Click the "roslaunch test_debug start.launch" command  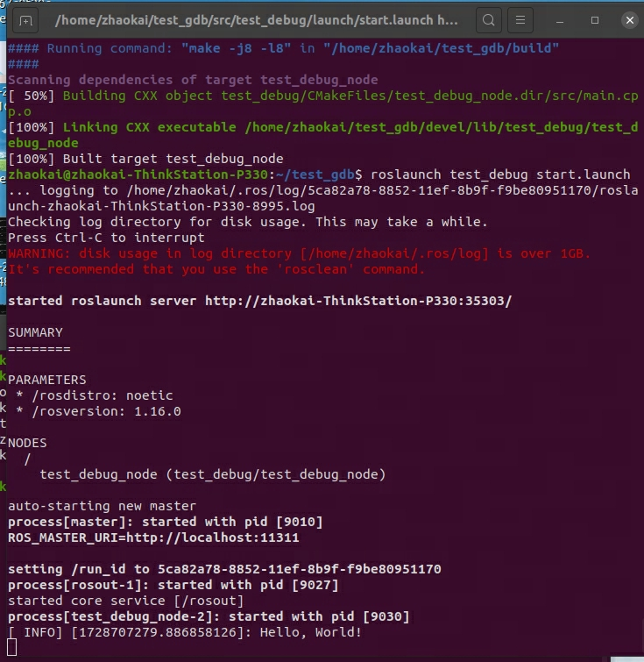[x=500, y=174]
